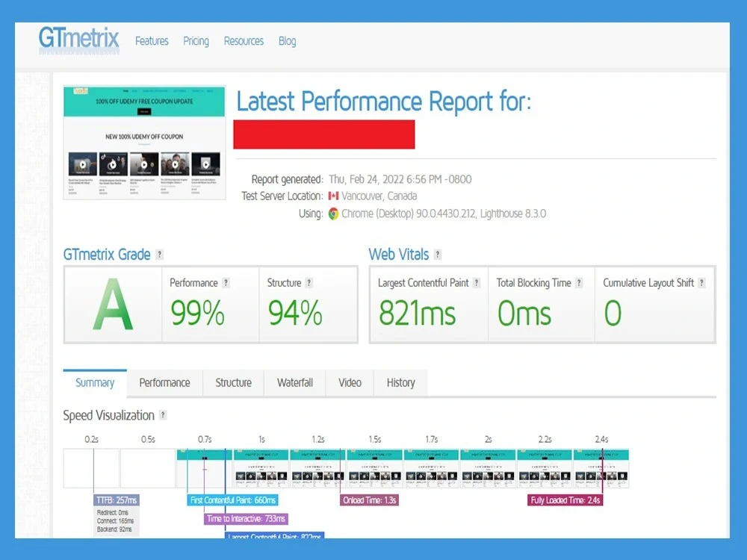The width and height of the screenshot is (747, 560).
Task: Open help for Largest Contentful Paint
Action: coord(476,283)
